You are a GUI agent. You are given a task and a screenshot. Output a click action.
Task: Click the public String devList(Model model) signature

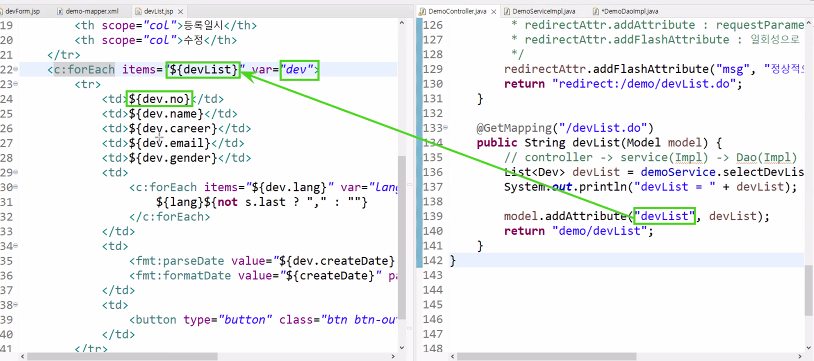point(600,143)
